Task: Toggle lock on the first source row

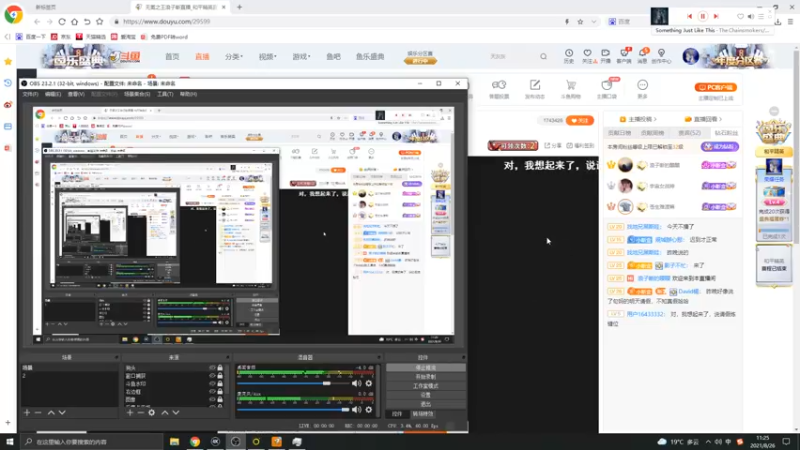Action: pos(220,368)
